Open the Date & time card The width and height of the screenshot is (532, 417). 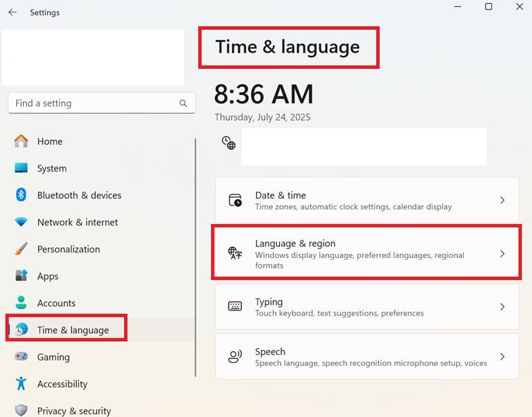(367, 200)
